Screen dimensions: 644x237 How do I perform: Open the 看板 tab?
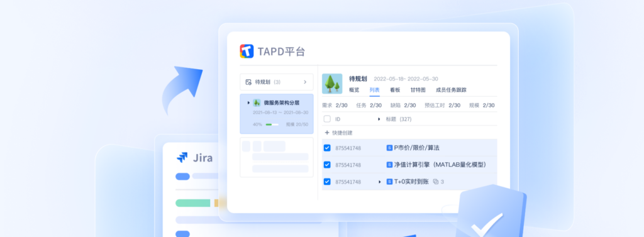[x=395, y=90]
